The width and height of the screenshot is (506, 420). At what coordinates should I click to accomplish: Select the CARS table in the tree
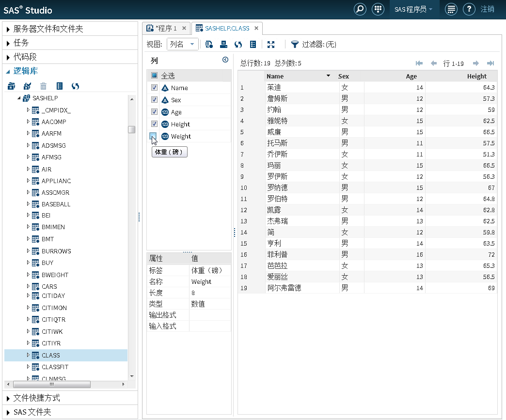(x=49, y=286)
